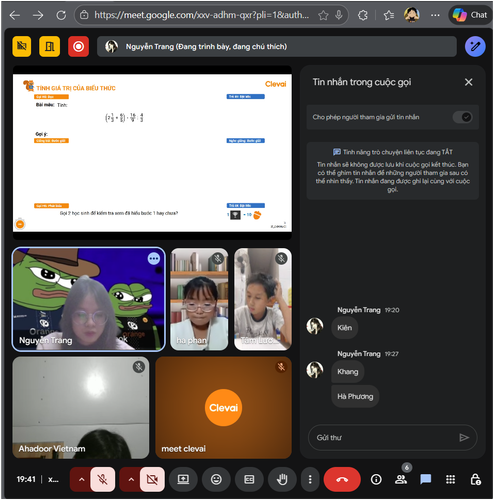Click yellow camera-off extension icon
494x500 pixels.
click(x=22, y=46)
